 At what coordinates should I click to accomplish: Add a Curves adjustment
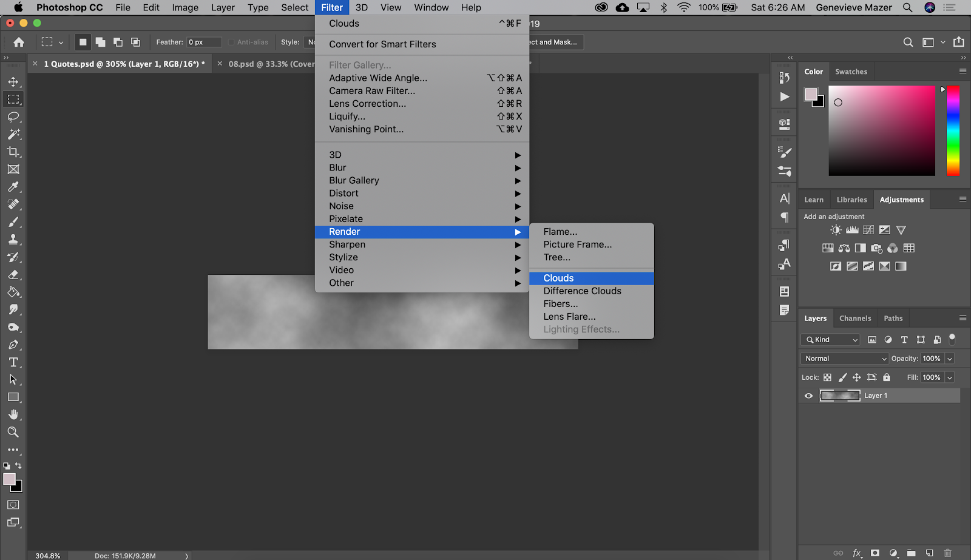[868, 230]
